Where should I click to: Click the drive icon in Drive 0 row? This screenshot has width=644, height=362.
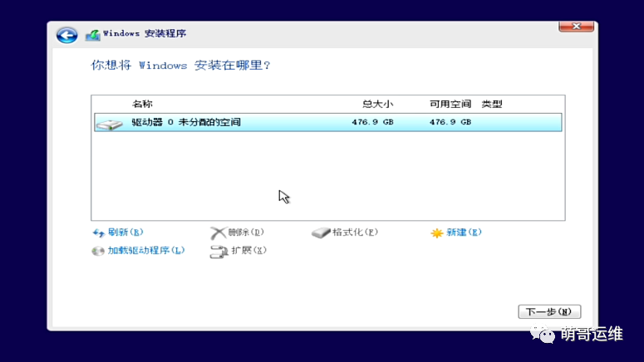(x=109, y=124)
